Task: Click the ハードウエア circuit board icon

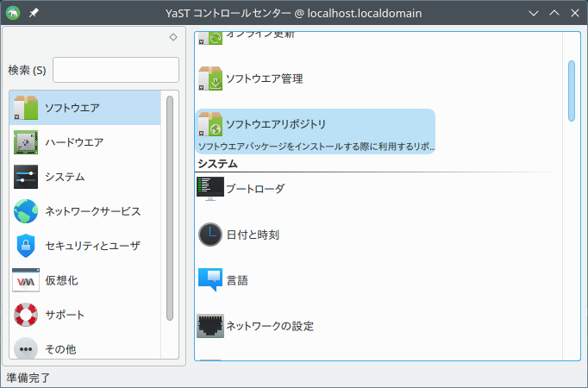Action: [26, 142]
